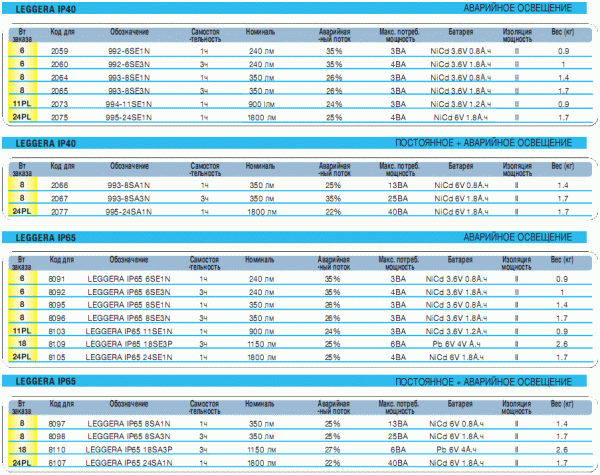Select order code 2060
The image size is (600, 475).
(59, 65)
